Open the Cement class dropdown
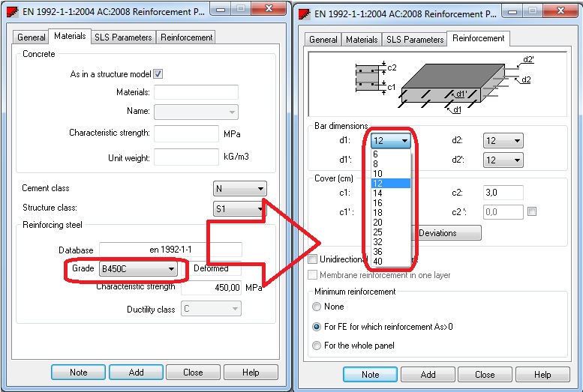The width and height of the screenshot is (583, 392). pos(240,189)
